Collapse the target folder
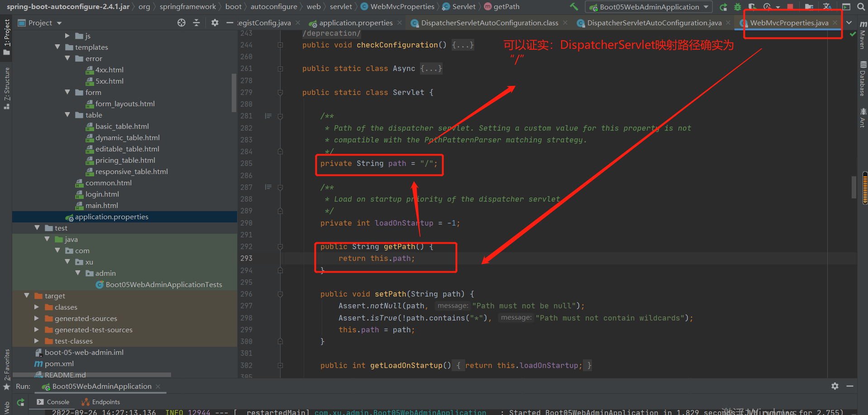The image size is (868, 415). 27,296
